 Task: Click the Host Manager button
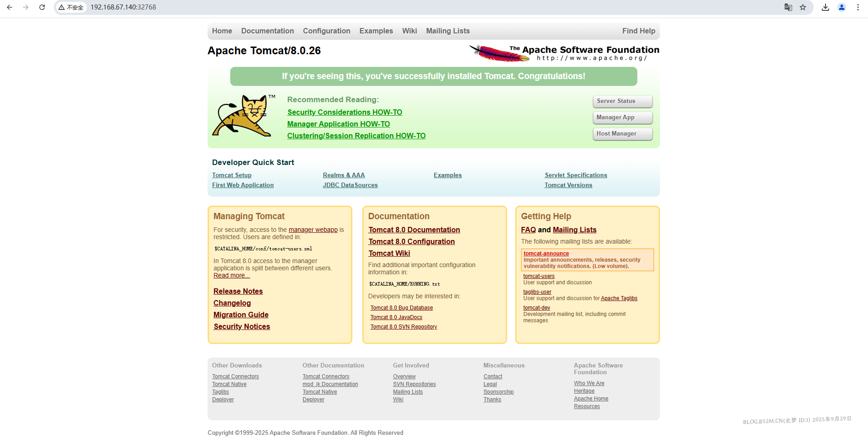(x=622, y=134)
